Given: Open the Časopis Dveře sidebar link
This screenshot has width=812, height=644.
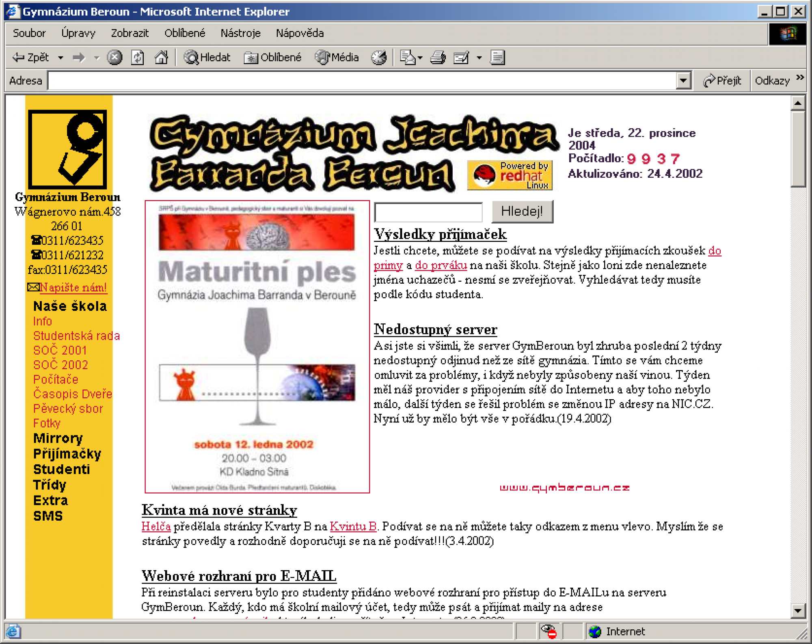Looking at the screenshot, I should click(x=73, y=394).
